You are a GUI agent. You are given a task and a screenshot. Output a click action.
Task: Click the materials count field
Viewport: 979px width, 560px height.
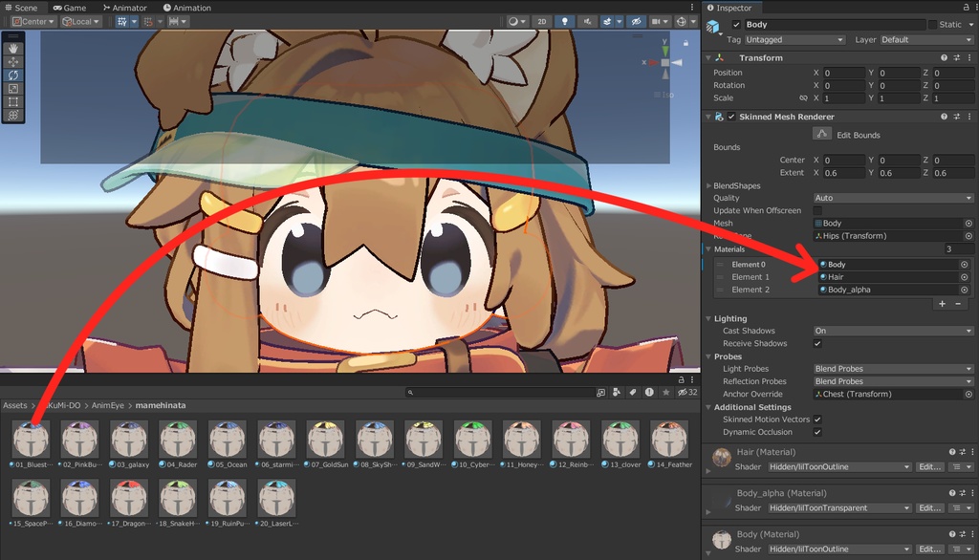pyautogui.click(x=958, y=248)
